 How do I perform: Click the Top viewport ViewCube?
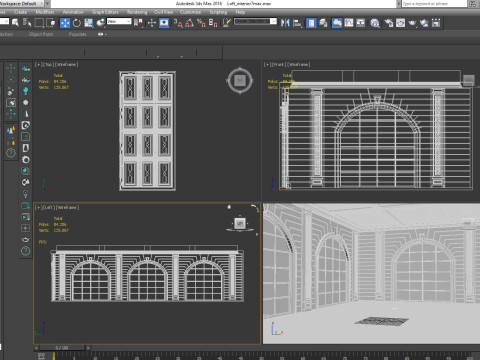click(x=240, y=80)
